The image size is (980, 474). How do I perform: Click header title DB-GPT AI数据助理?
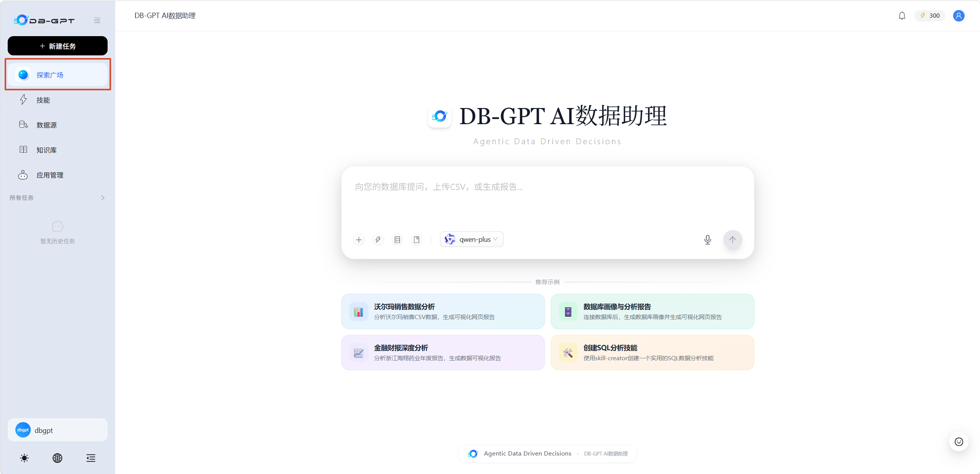tap(165, 16)
